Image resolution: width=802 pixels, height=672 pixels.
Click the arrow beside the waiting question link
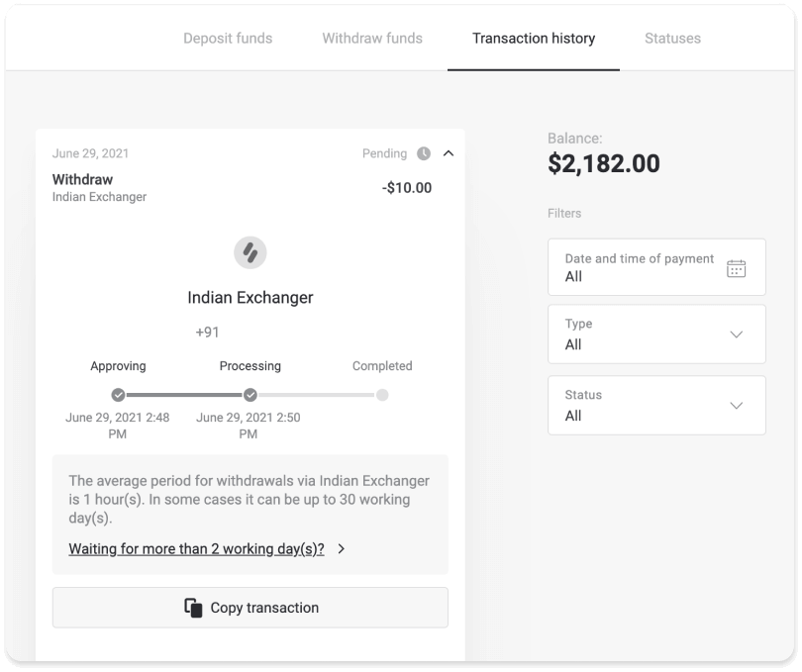coord(340,549)
